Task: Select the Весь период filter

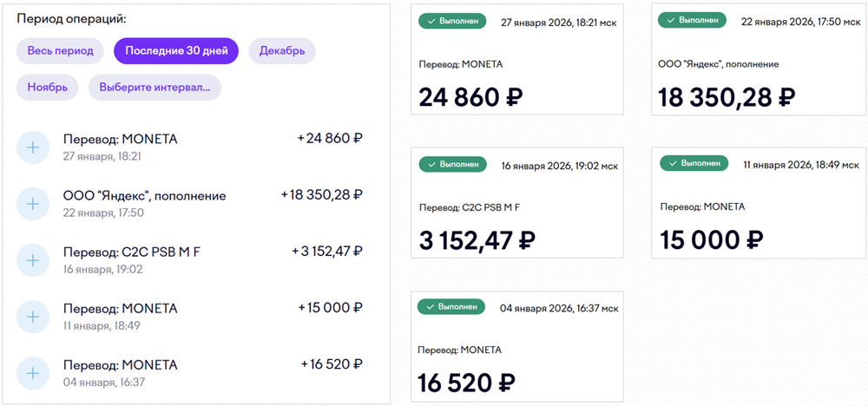Action: tap(60, 50)
